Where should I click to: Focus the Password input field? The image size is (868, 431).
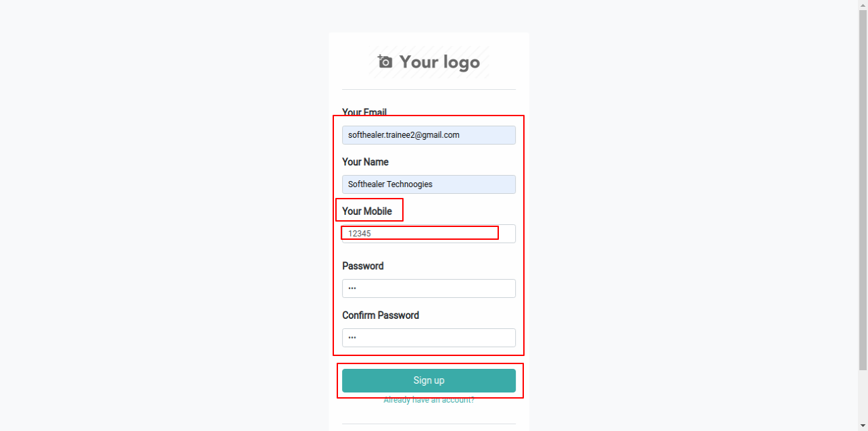coord(429,288)
